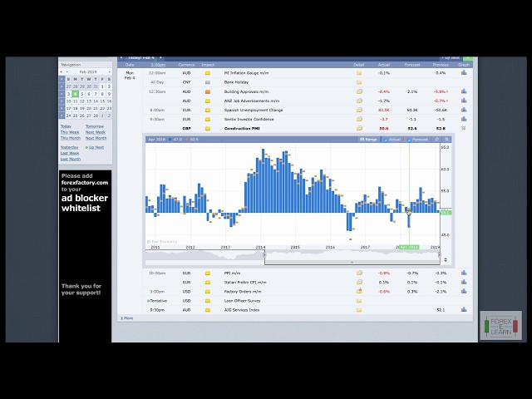This screenshot has height=399, width=532.
Task: Click the chart range slider bar
Action: 352,254
